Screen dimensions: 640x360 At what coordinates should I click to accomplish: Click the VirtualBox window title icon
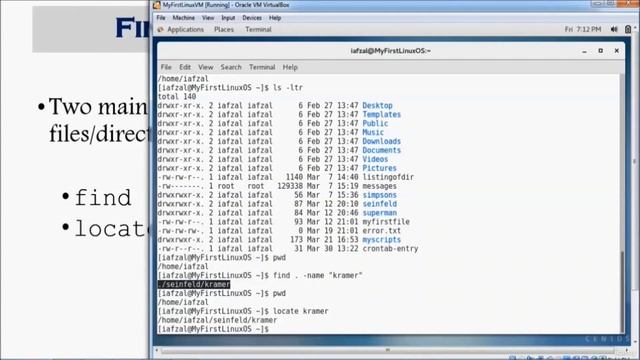[157, 5]
